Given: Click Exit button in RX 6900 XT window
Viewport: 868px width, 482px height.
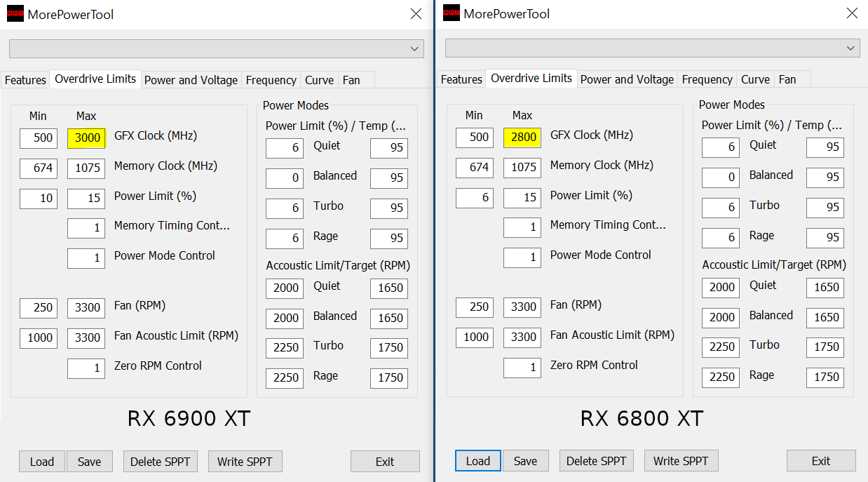Looking at the screenshot, I should (x=385, y=462).
